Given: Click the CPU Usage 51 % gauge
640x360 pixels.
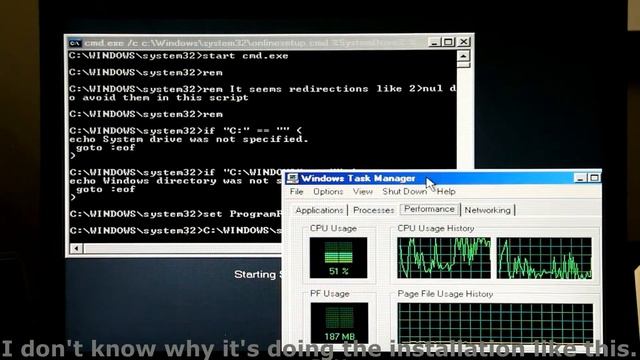Looking at the screenshot, I should 338,258.
